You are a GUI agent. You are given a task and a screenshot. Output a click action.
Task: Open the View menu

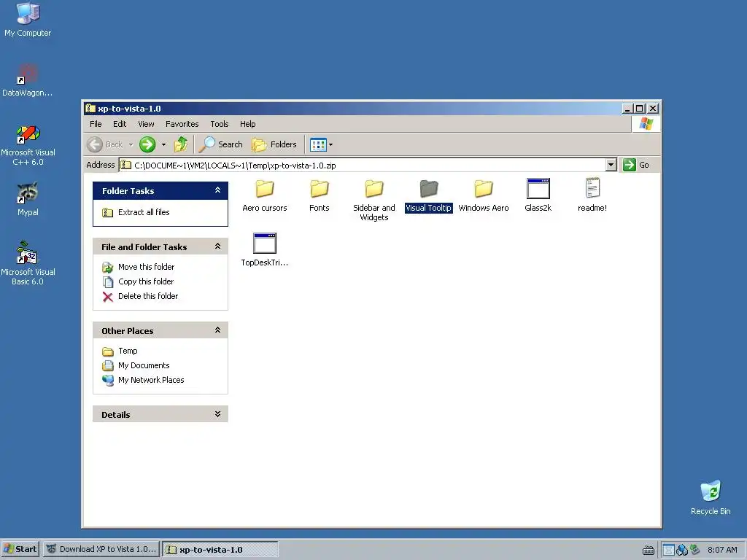click(x=146, y=124)
